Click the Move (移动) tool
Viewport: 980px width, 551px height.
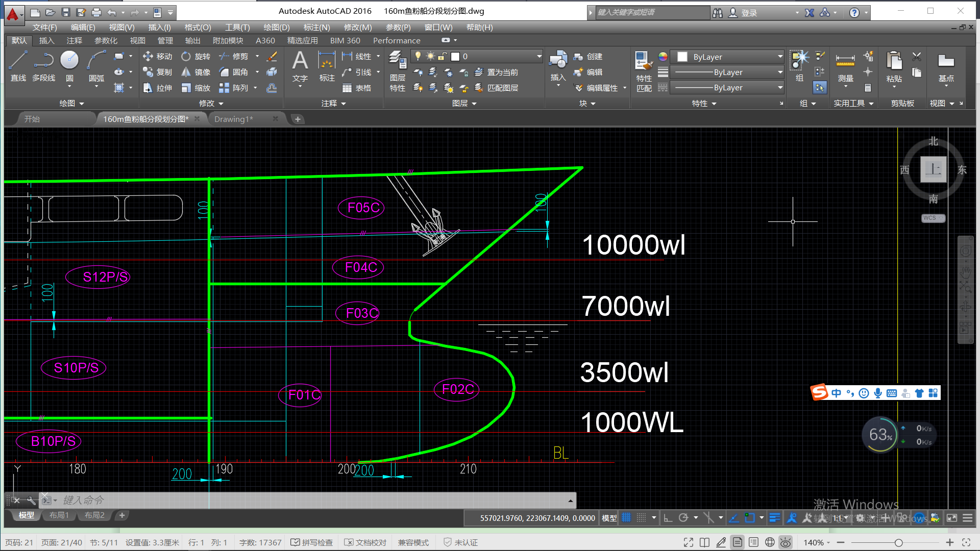(158, 56)
